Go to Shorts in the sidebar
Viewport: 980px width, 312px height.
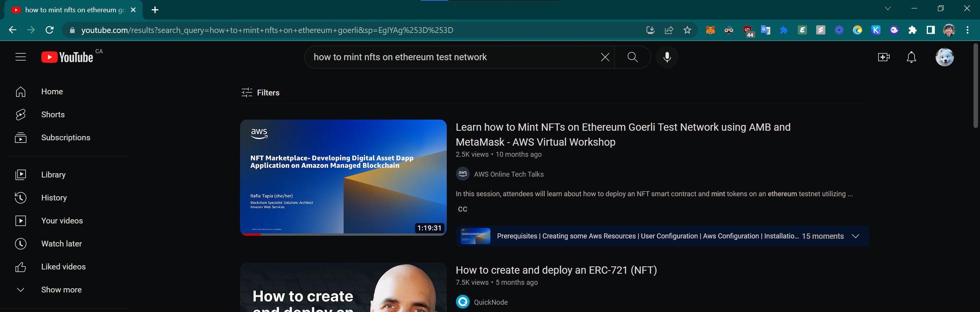[x=53, y=115]
